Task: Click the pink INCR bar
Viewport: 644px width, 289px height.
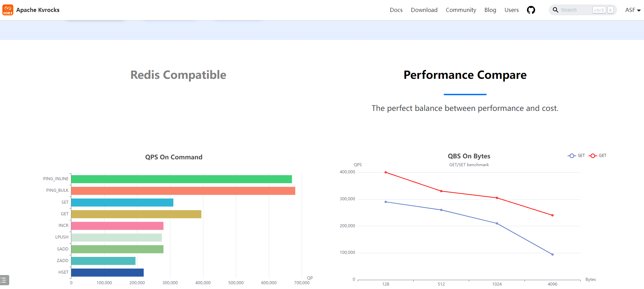Action: (117, 226)
